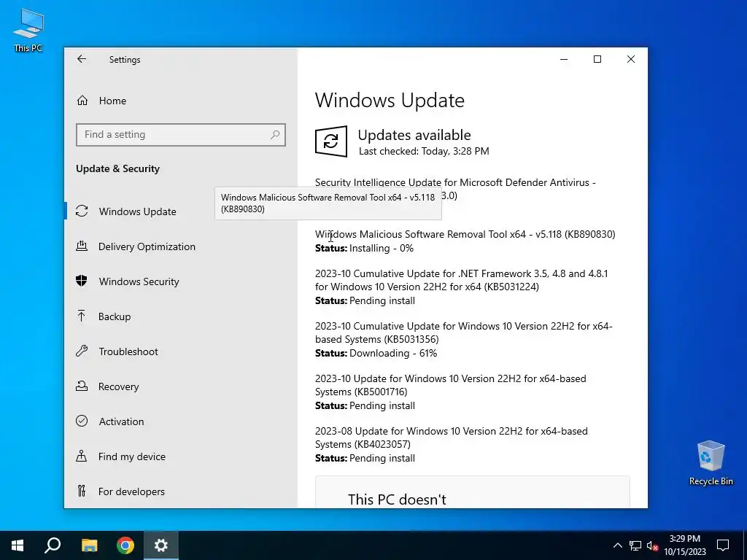The height and width of the screenshot is (560, 747).
Task: Click the KB5031356 Cumulative Update entry
Action: (463, 332)
